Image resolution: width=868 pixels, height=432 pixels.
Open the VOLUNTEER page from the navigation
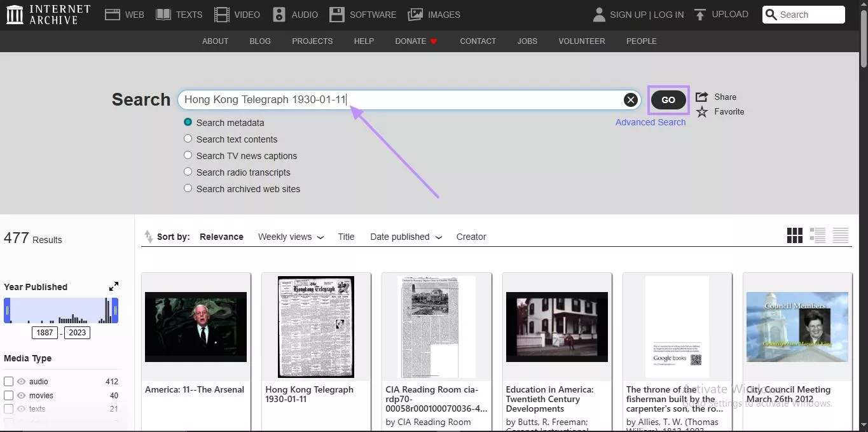pyautogui.click(x=581, y=41)
